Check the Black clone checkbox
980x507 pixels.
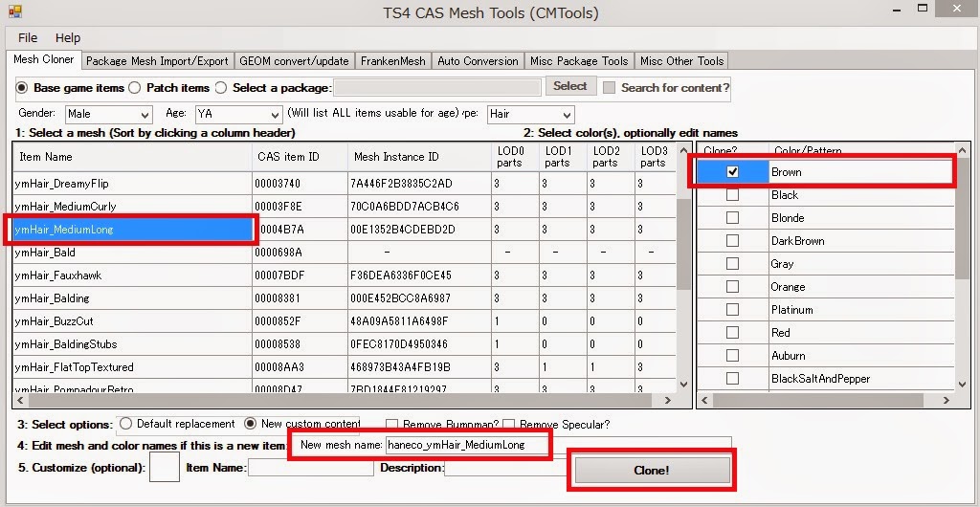click(732, 195)
